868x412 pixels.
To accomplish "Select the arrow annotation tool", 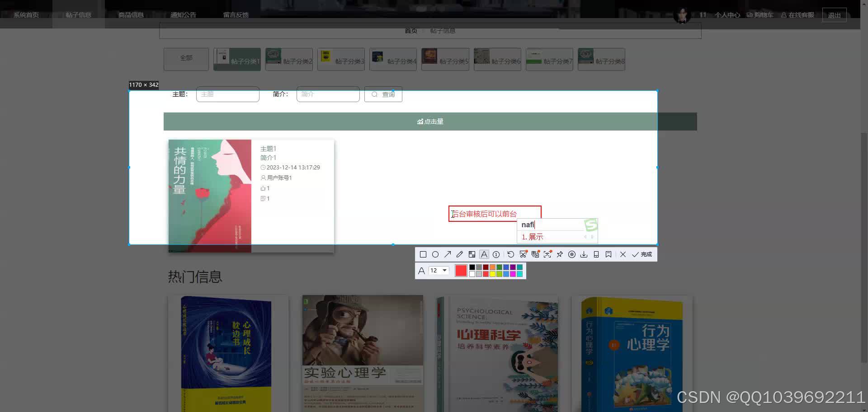I will pyautogui.click(x=448, y=254).
